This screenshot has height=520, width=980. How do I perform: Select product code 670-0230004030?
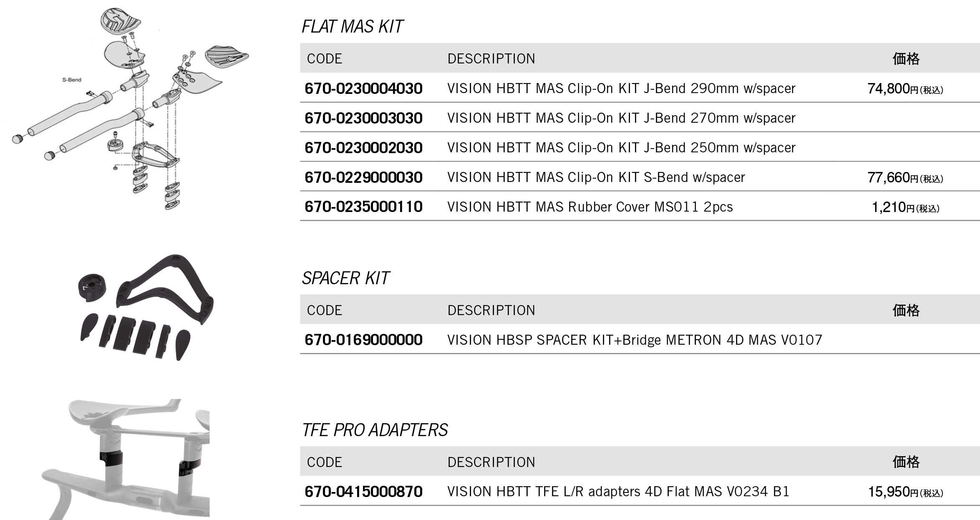click(x=363, y=88)
